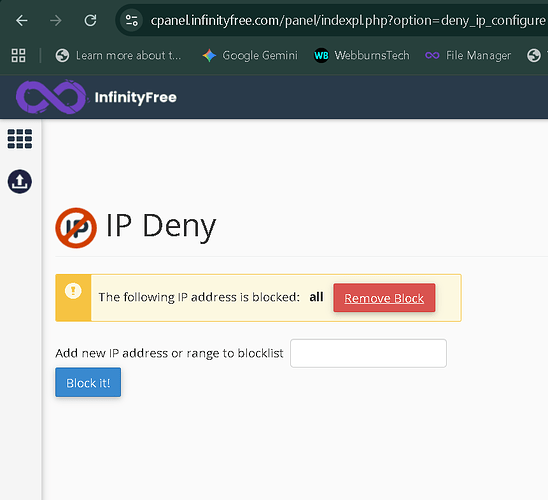
Task: Click the address bar URL
Action: click(348, 21)
